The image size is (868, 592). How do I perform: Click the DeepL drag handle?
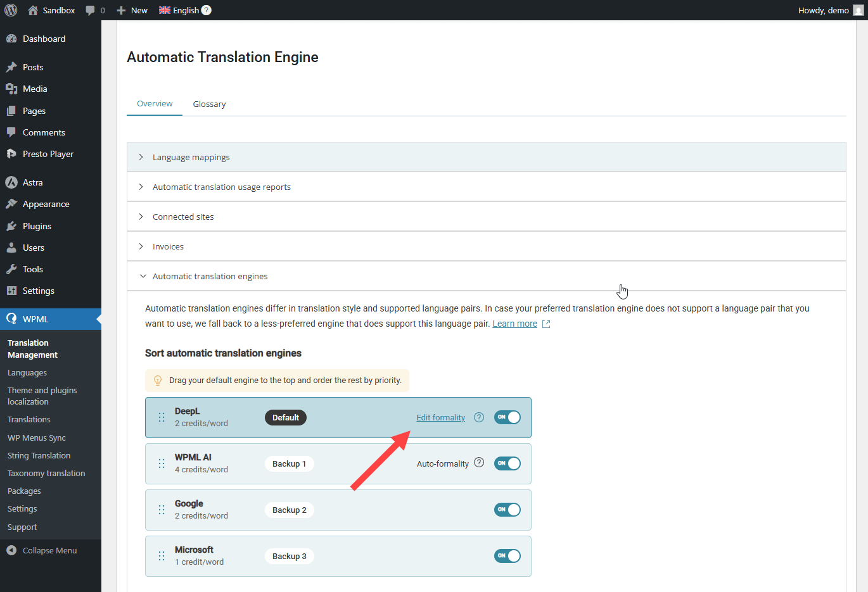[162, 417]
